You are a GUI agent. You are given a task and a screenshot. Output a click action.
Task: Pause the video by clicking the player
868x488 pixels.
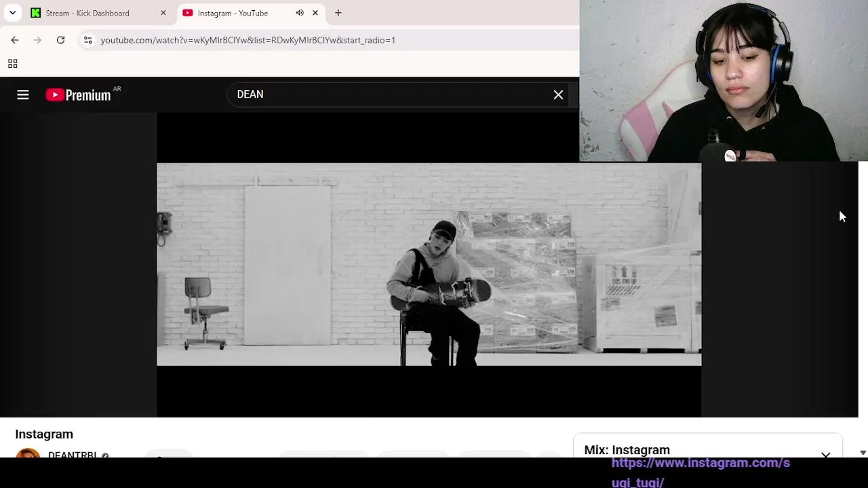coord(429,264)
